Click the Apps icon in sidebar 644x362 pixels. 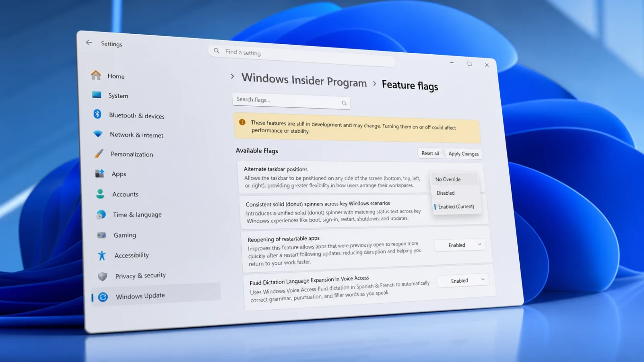(x=99, y=173)
